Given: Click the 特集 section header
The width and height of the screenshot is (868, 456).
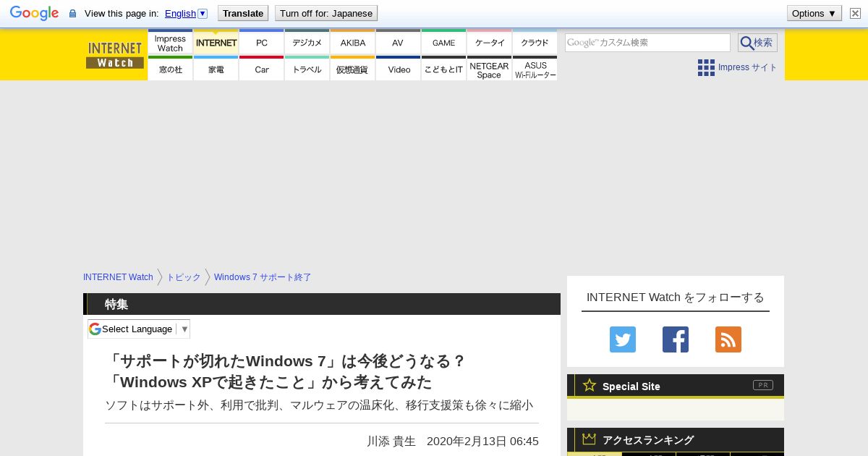Looking at the screenshot, I should click(116, 304).
